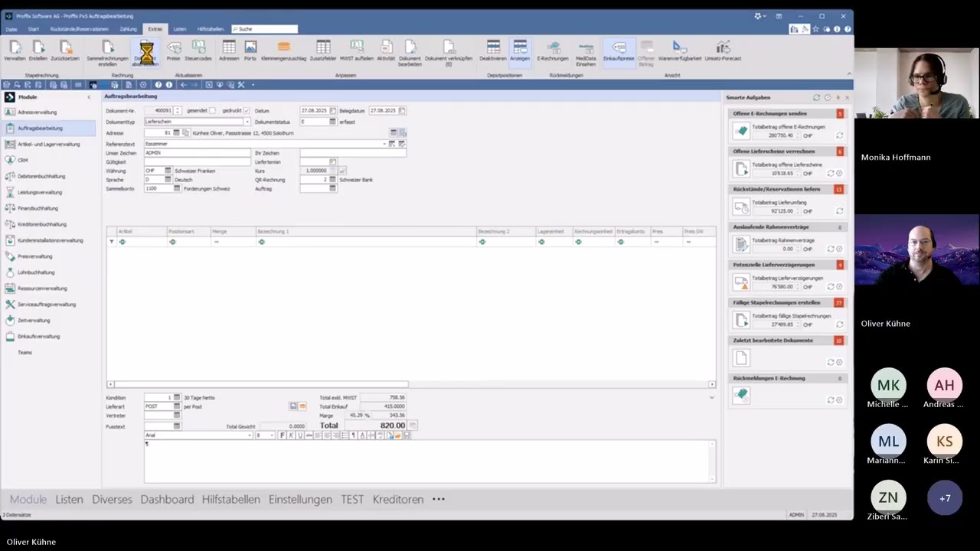
Task: Open the Hilfstabellen ribbon tab
Action: pyautogui.click(x=211, y=29)
